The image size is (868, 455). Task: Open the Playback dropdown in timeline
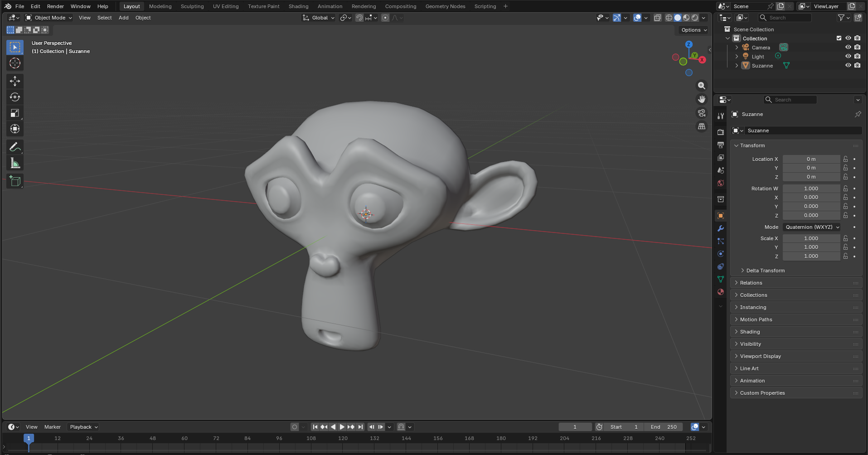pos(83,427)
